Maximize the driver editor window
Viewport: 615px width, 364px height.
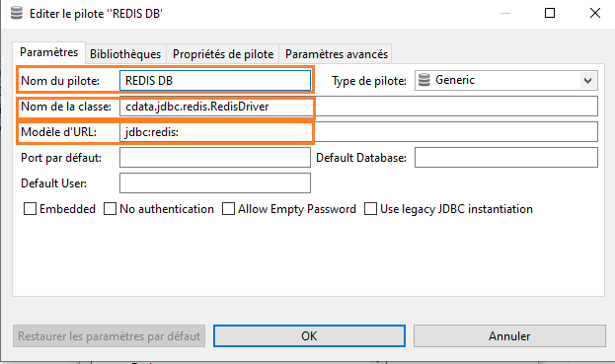(x=550, y=13)
